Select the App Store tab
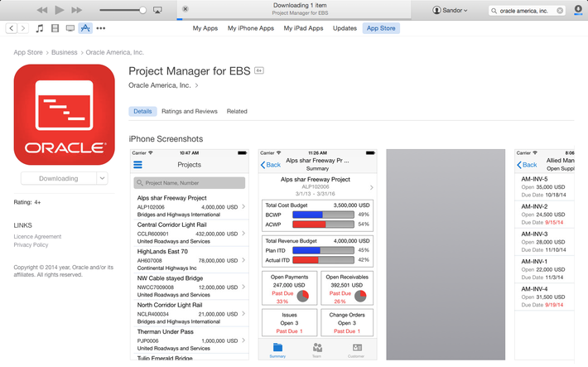Screen dimensions: 588x367 point(381,28)
